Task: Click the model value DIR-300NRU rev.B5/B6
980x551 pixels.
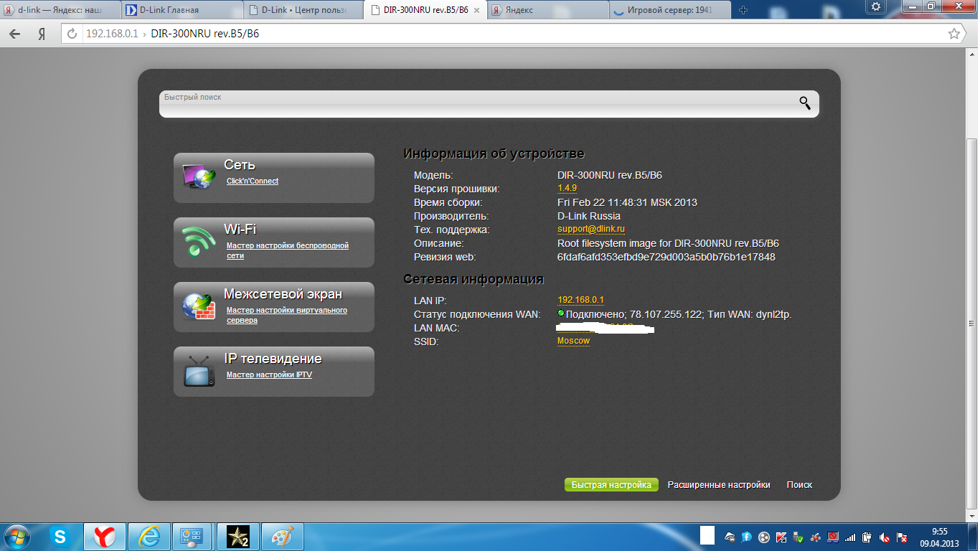Action: (x=610, y=175)
